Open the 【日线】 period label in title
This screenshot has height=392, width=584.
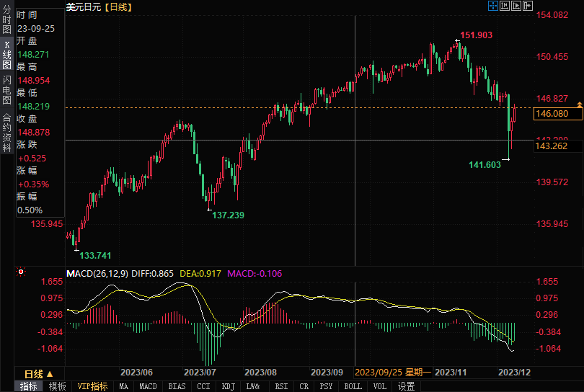click(x=118, y=6)
